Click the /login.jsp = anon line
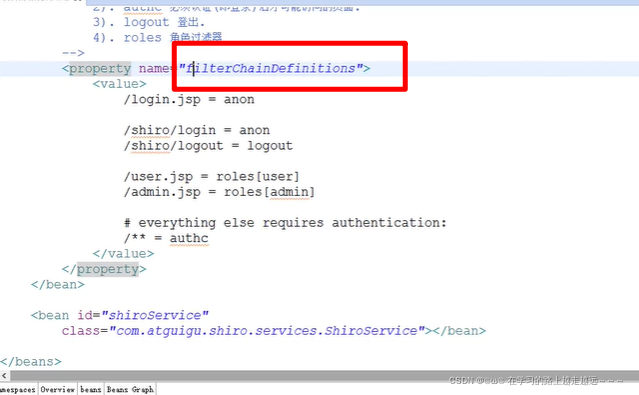The width and height of the screenshot is (639, 395). pyautogui.click(x=189, y=99)
